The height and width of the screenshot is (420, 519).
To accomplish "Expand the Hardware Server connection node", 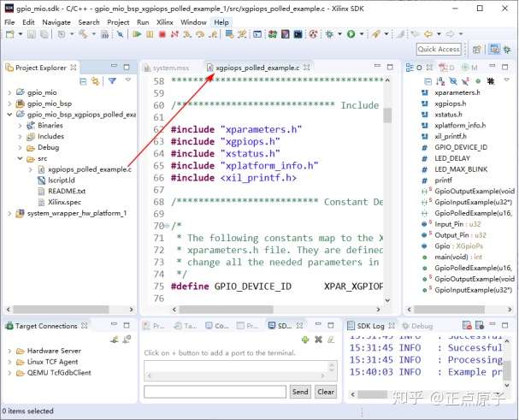I will (9, 351).
